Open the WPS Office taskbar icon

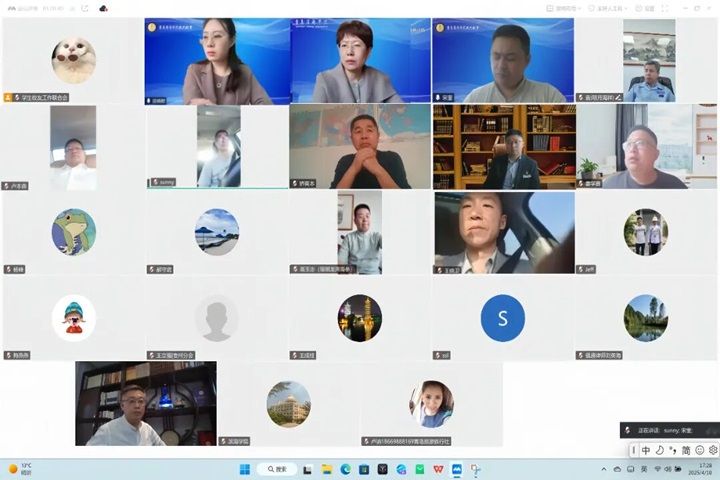point(438,469)
